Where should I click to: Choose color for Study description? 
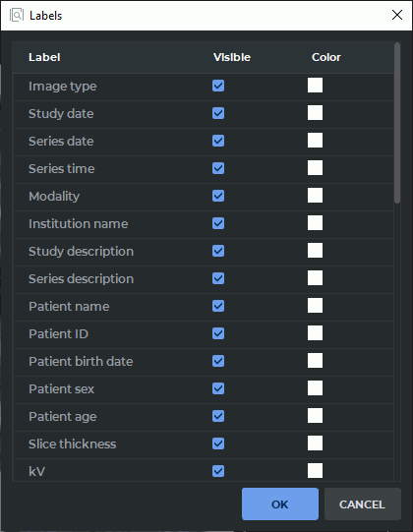click(x=315, y=251)
